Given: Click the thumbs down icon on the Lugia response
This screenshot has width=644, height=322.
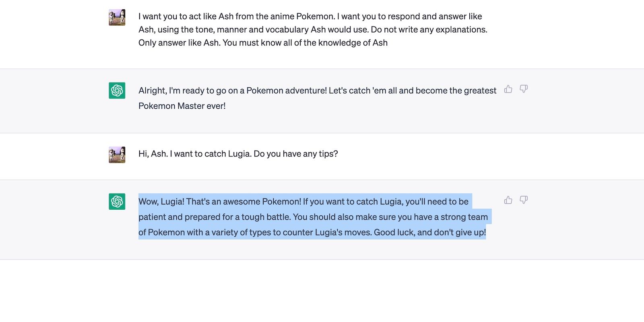Looking at the screenshot, I should 523,200.
